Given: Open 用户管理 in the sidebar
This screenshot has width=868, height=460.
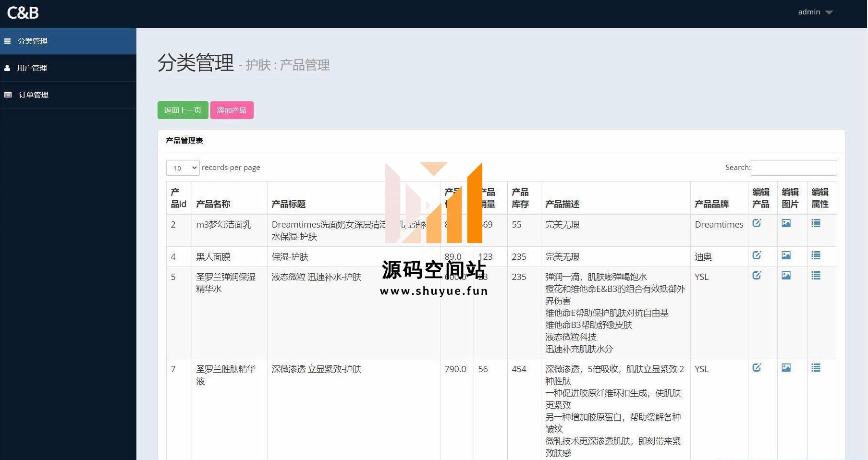Looking at the screenshot, I should (x=68, y=68).
